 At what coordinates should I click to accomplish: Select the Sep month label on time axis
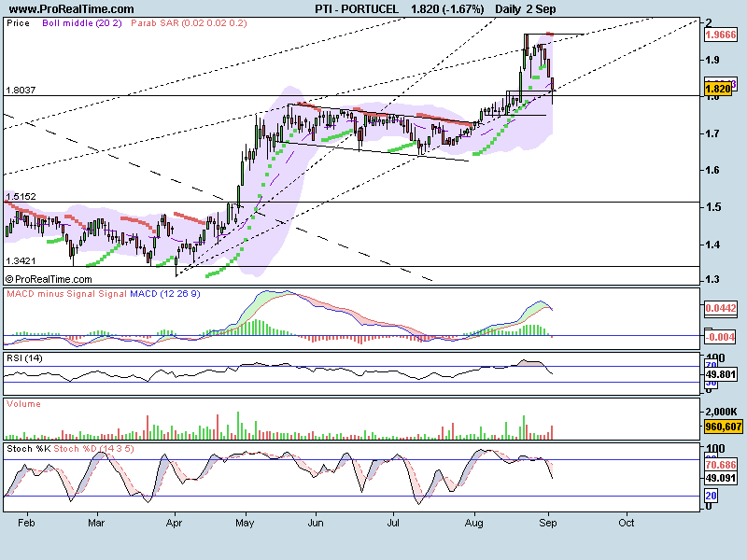(x=548, y=523)
